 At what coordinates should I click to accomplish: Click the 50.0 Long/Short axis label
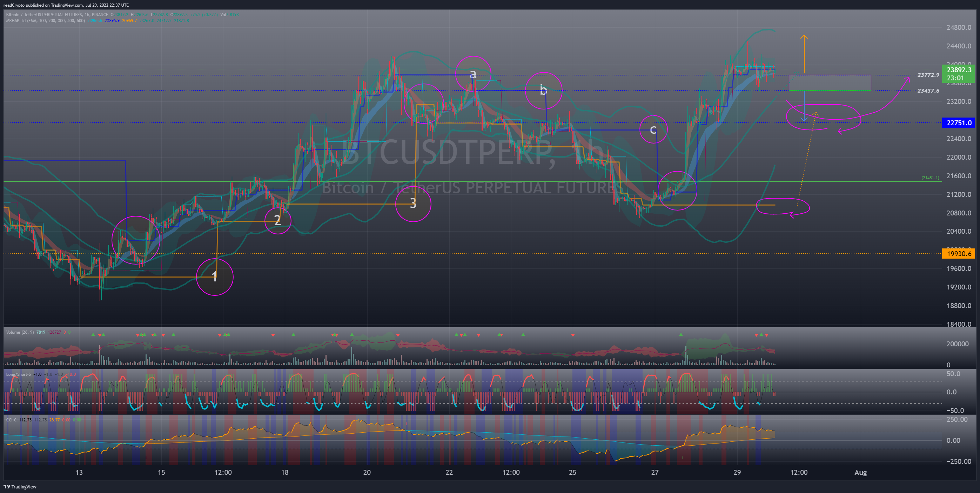point(953,374)
